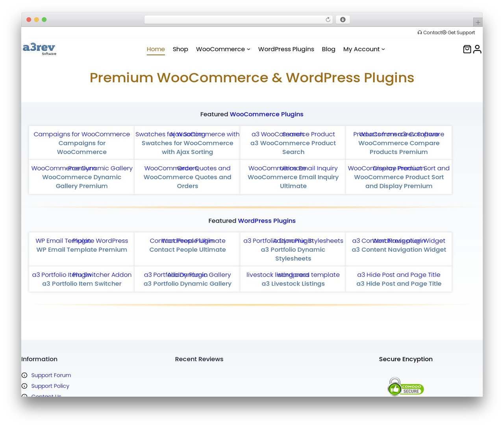Open the Campaigns for WooCommerce plugin card
This screenshot has height=427, width=504.
[82, 143]
